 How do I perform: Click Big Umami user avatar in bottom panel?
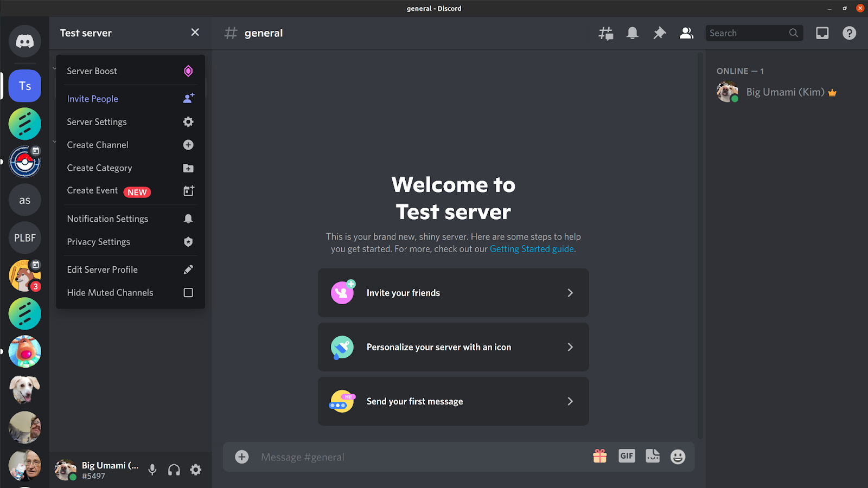pos(66,470)
